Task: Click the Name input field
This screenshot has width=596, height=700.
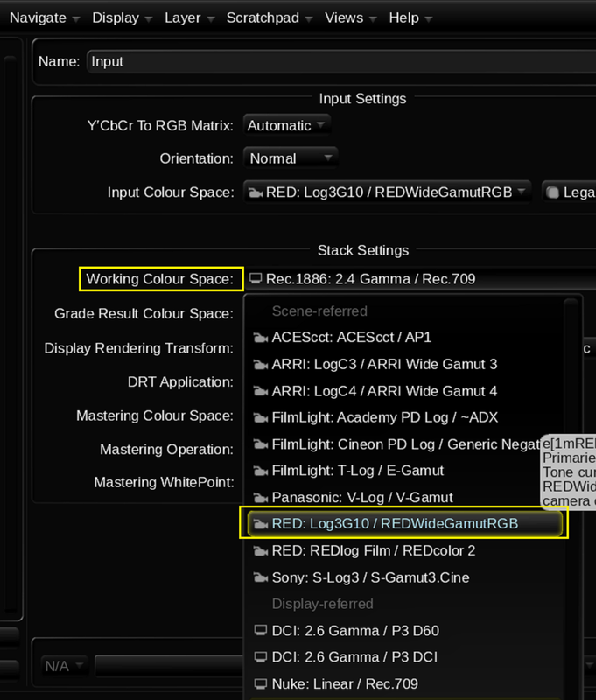Action: [341, 61]
